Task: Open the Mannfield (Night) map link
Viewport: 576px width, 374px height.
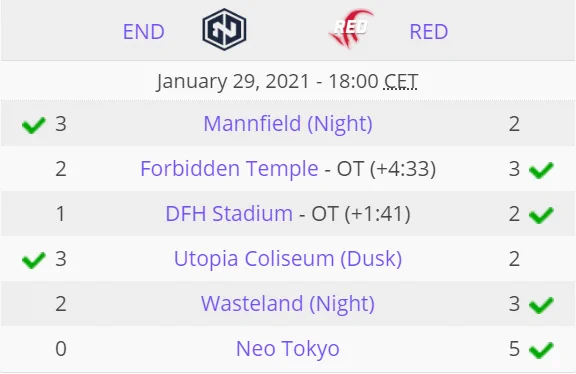Action: click(288, 123)
